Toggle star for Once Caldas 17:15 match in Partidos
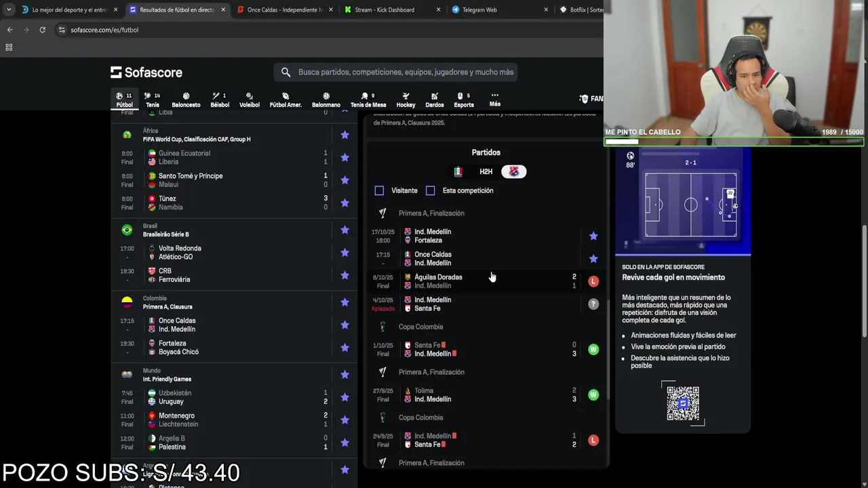 (593, 258)
